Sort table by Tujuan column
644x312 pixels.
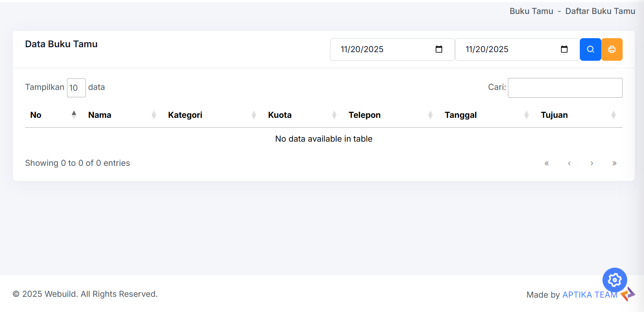coord(579,115)
